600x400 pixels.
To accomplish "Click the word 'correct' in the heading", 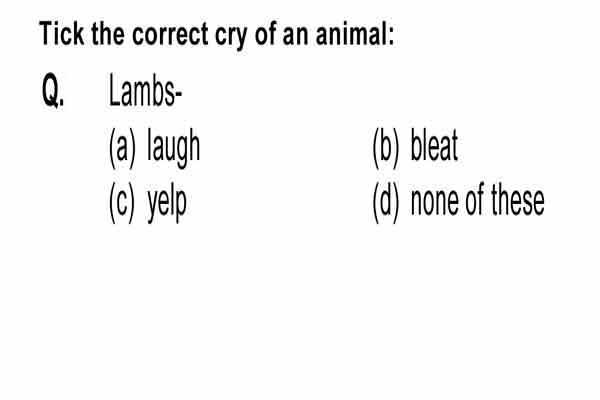I will [x=170, y=34].
